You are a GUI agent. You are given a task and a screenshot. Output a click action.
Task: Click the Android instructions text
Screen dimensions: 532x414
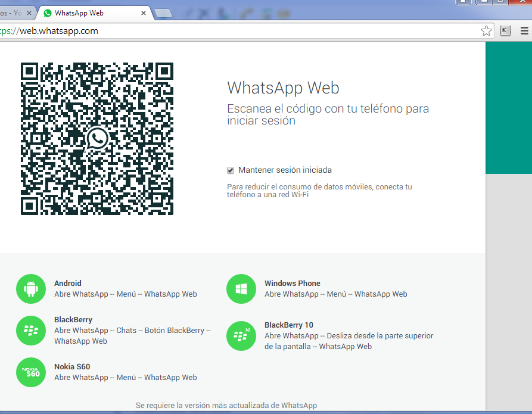point(125,294)
